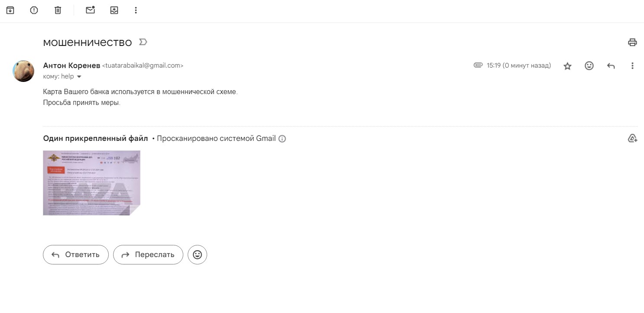Show Gmail scan info icon
644x313 pixels.
pos(282,139)
